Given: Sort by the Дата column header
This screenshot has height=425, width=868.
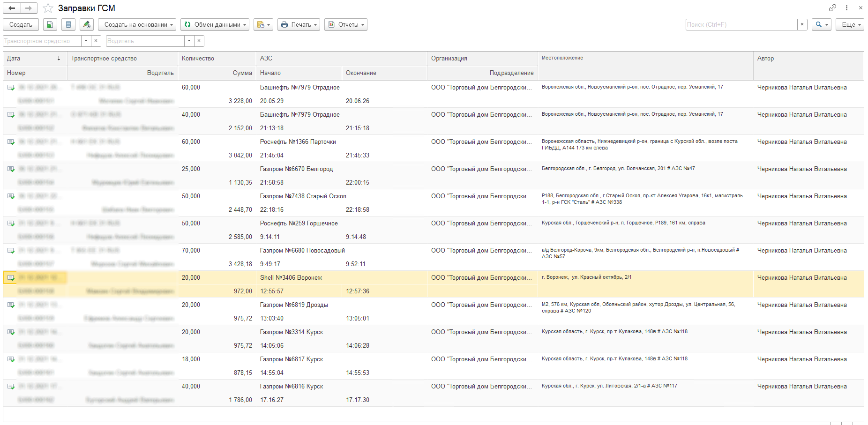Looking at the screenshot, I should click(34, 59).
